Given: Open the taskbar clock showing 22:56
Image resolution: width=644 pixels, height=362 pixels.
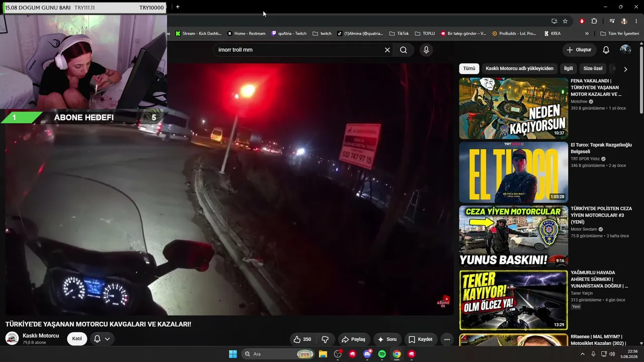Looking at the screenshot, I should (629, 354).
